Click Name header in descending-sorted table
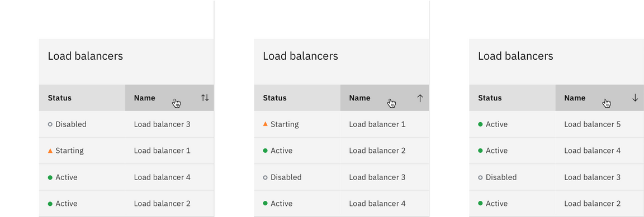This screenshot has height=217, width=644. pyautogui.click(x=600, y=98)
